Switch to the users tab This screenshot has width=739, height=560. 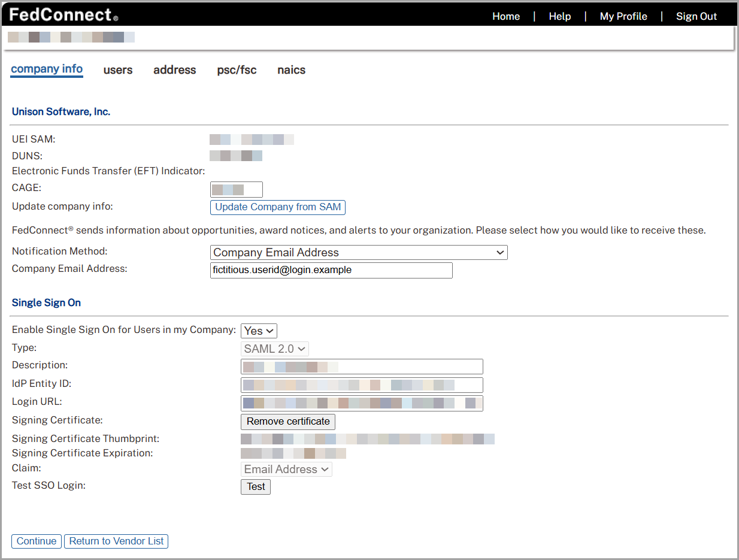pos(117,70)
